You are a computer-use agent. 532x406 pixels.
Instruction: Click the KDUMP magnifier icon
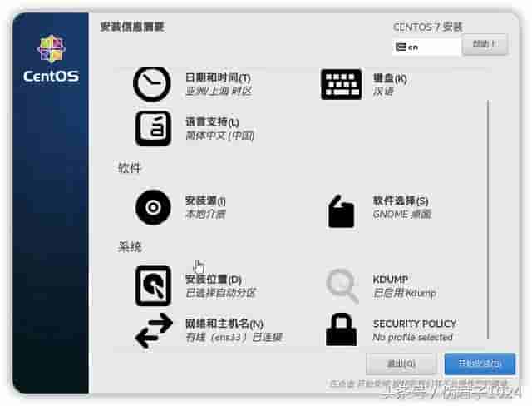point(342,285)
